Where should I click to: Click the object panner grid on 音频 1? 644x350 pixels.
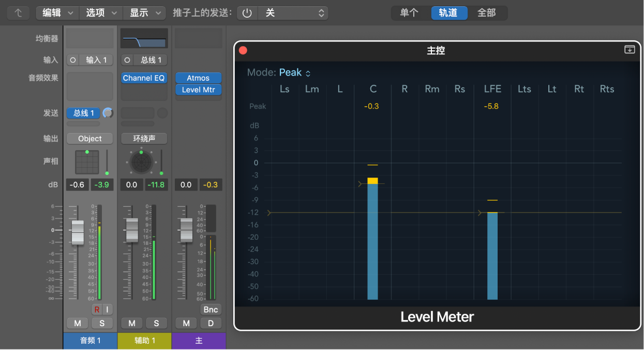87,162
